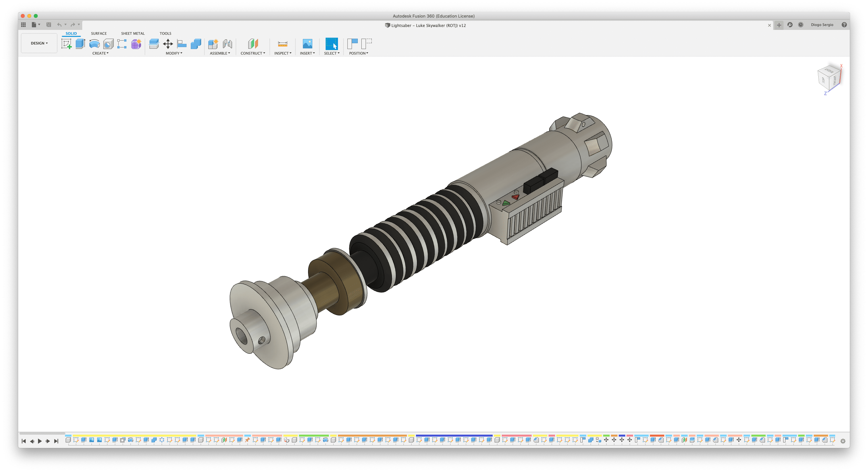Switch to the SOLID tab
The height and width of the screenshot is (472, 868).
coord(71,33)
